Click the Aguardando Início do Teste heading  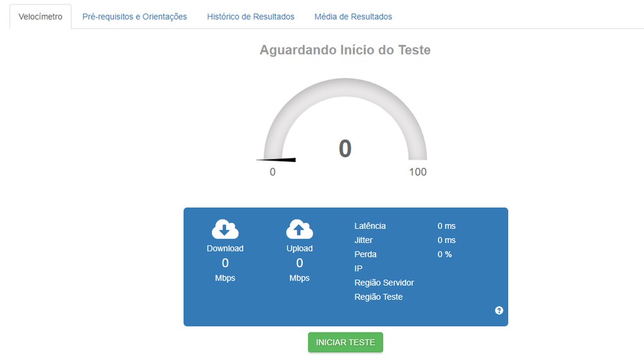(x=345, y=50)
